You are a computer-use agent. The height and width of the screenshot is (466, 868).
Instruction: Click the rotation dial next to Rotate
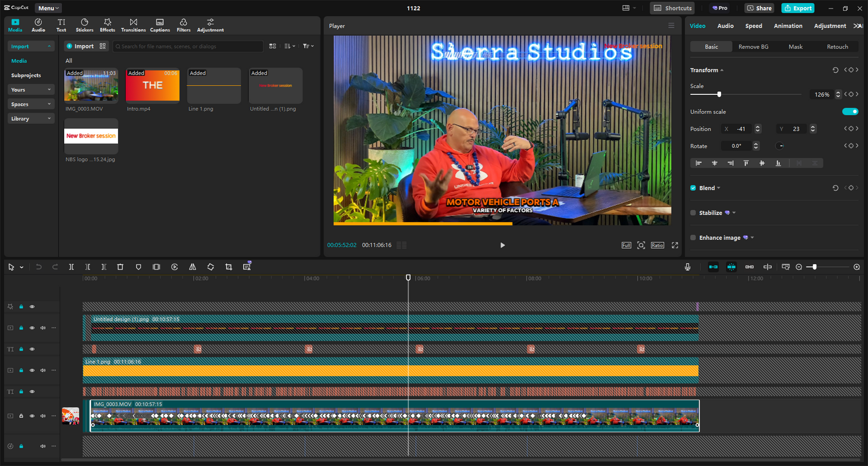780,146
